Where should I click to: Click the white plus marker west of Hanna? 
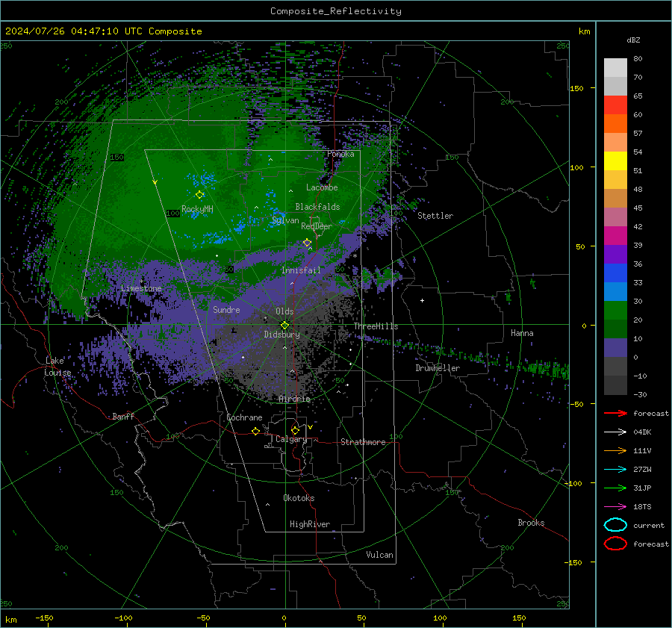click(x=422, y=300)
